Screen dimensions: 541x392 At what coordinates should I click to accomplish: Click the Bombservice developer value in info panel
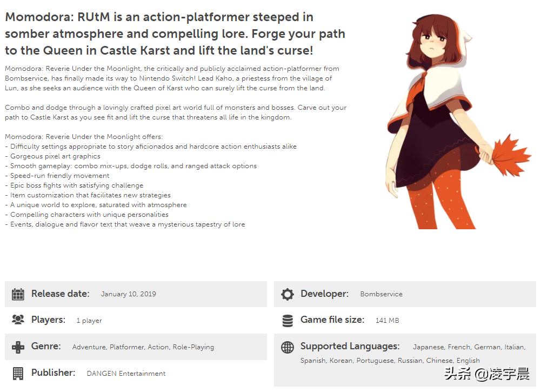pos(381,294)
